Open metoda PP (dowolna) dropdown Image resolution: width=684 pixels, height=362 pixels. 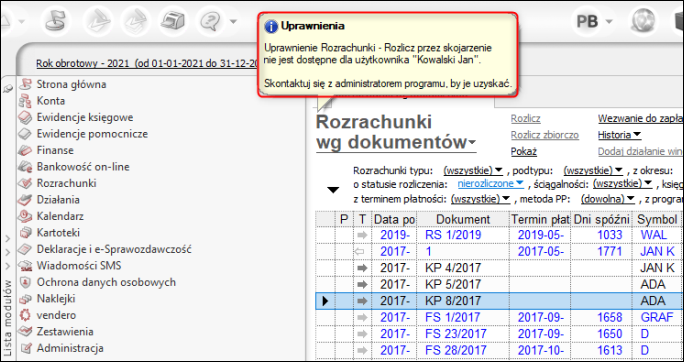tap(608, 199)
